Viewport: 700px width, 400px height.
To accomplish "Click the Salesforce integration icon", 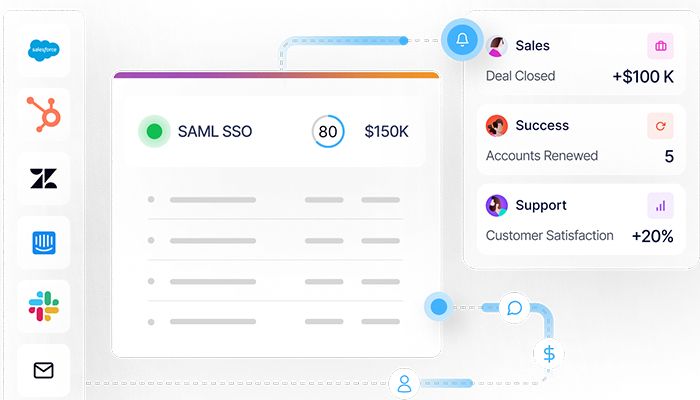I will tap(44, 49).
